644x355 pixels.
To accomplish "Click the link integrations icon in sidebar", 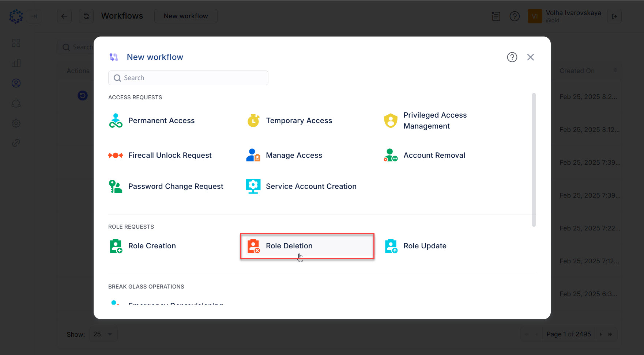I will click(x=16, y=143).
